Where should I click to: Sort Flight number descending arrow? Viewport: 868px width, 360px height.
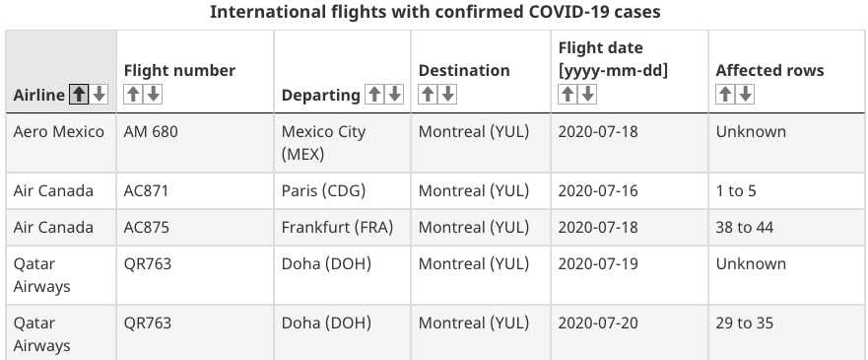pyautogui.click(x=153, y=95)
